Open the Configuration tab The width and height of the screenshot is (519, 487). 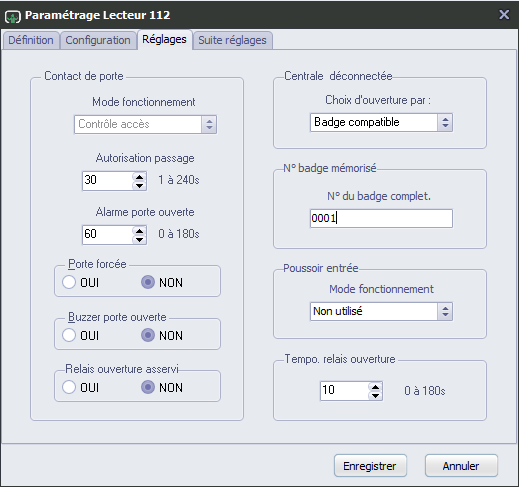click(98, 40)
